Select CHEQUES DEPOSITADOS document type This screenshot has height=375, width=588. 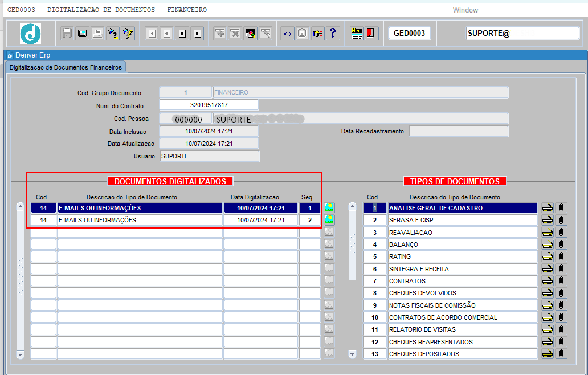463,353
